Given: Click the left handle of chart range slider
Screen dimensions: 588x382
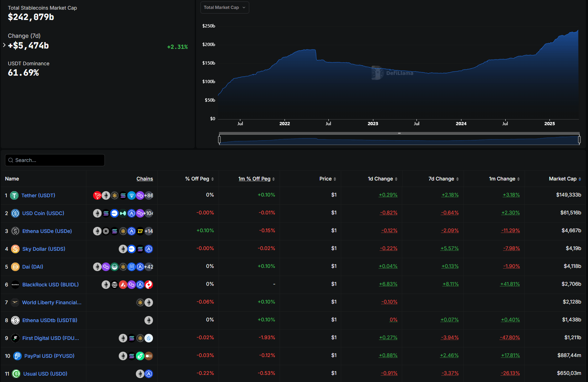Looking at the screenshot, I should 219,139.
